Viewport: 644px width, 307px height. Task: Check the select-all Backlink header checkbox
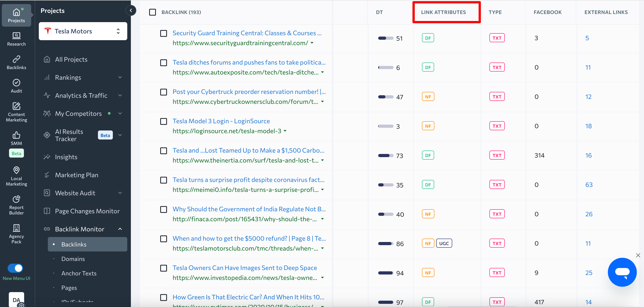[152, 12]
